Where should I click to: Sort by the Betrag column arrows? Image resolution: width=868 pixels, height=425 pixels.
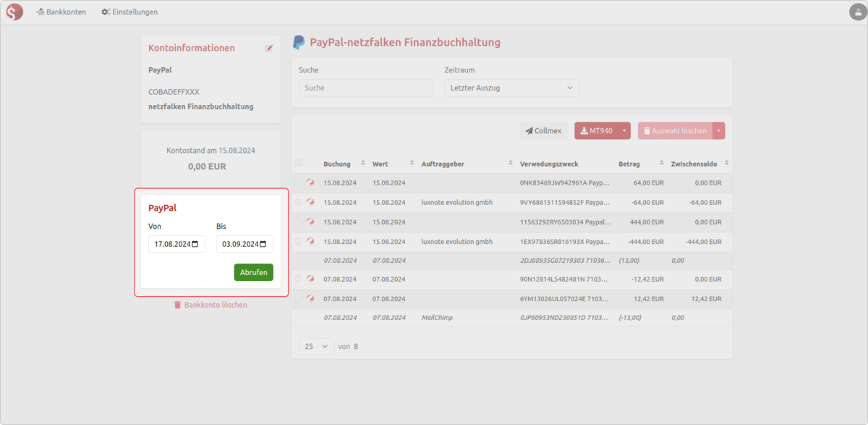point(662,164)
